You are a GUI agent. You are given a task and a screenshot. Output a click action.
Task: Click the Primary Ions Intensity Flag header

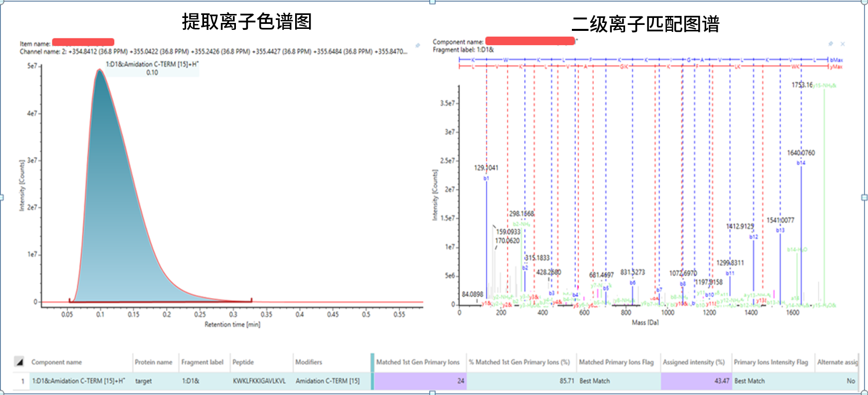pyautogui.click(x=771, y=362)
